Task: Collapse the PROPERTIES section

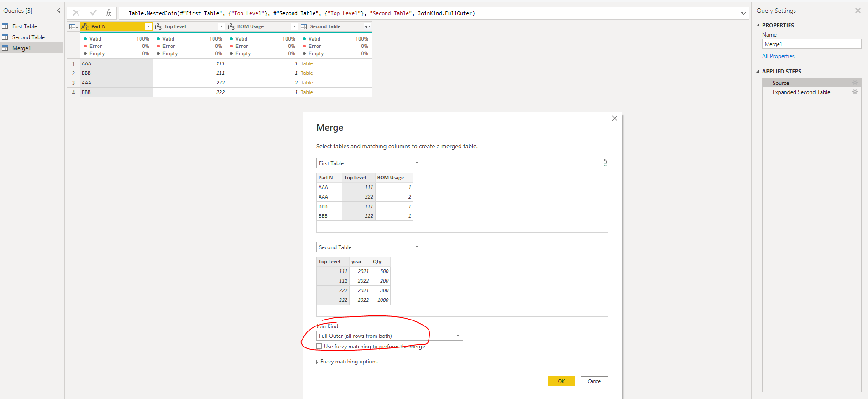Action: (x=758, y=26)
